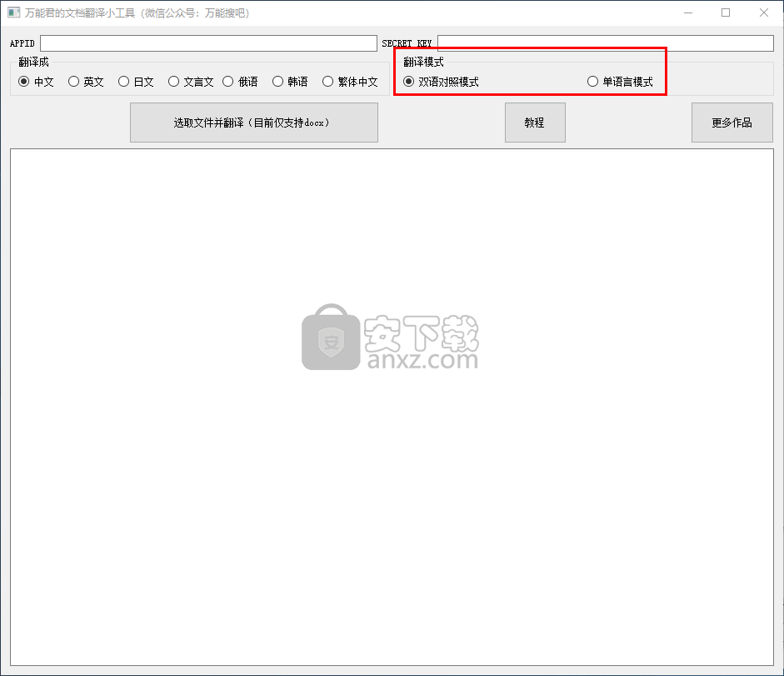Pick 文言文 as the target language
This screenshot has width=784, height=676.
[191, 82]
